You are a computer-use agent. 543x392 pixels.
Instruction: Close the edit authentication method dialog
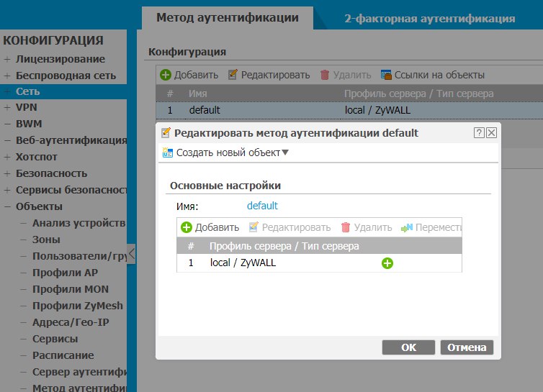click(x=491, y=133)
